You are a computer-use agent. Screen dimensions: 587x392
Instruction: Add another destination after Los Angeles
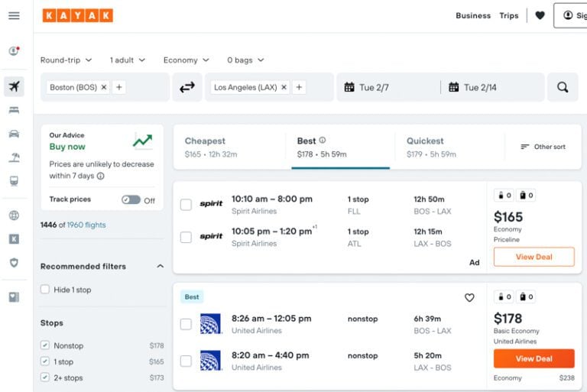coord(299,87)
